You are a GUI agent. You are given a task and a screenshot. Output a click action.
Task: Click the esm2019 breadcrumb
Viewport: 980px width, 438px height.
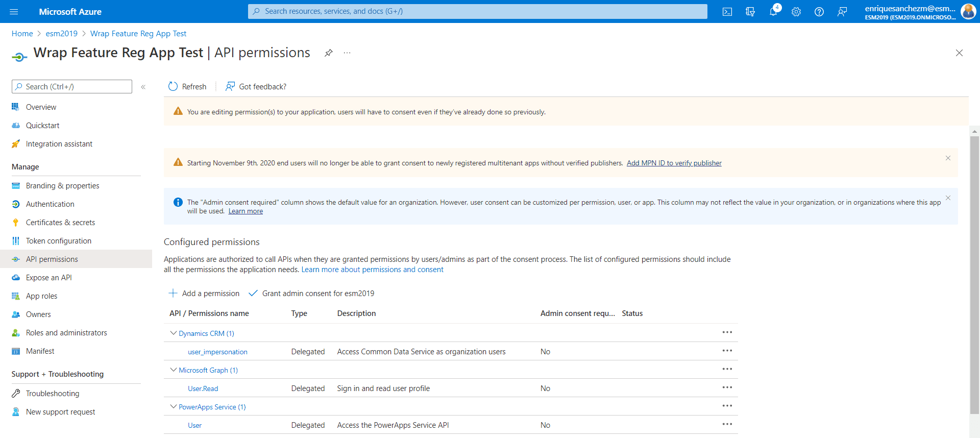click(x=62, y=34)
